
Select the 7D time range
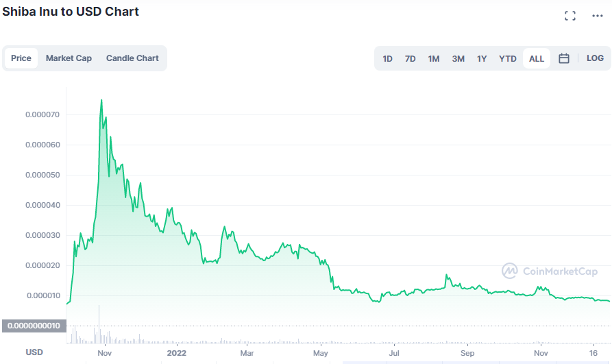[x=410, y=59]
